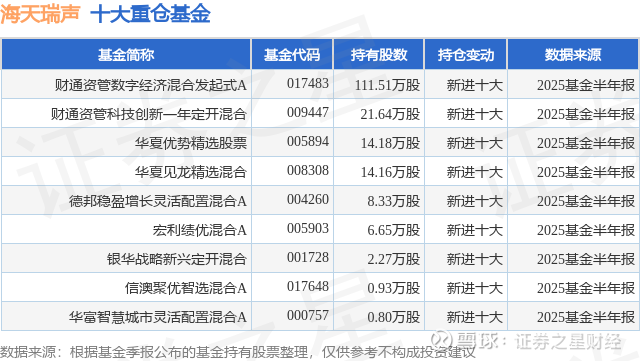This screenshot has height=361, width=640.
Task: Click the 0.80万股 holdings cell
Action: [x=393, y=317]
